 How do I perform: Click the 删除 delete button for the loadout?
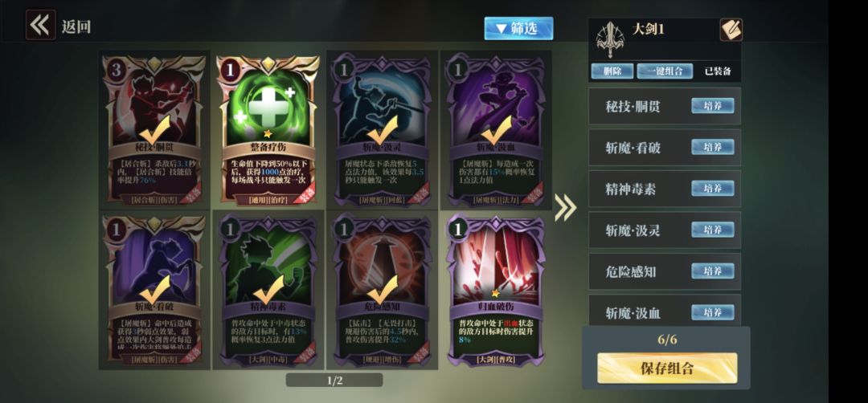pos(611,71)
